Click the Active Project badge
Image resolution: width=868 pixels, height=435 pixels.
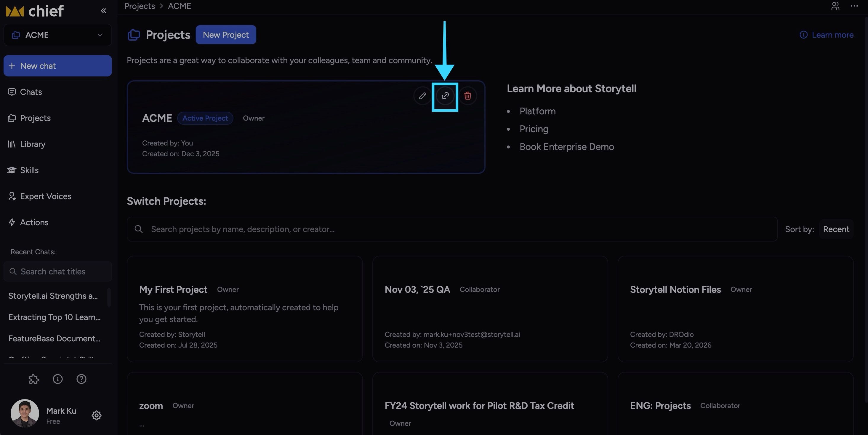coord(205,118)
